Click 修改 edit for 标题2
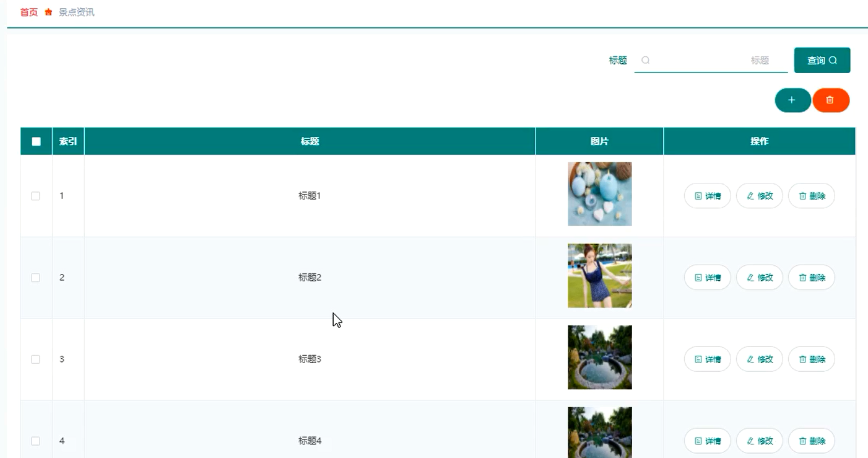868x458 pixels. coord(760,278)
